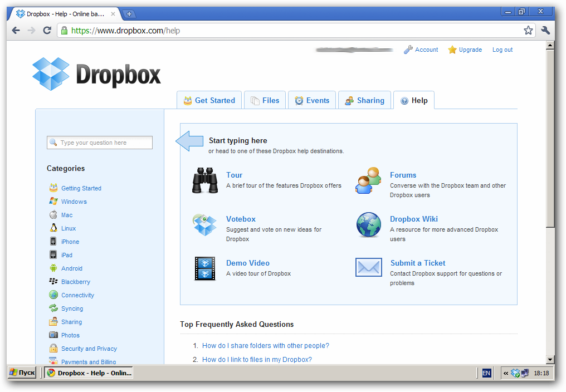Visit the Forums link
The height and width of the screenshot is (392, 566).
click(x=403, y=175)
